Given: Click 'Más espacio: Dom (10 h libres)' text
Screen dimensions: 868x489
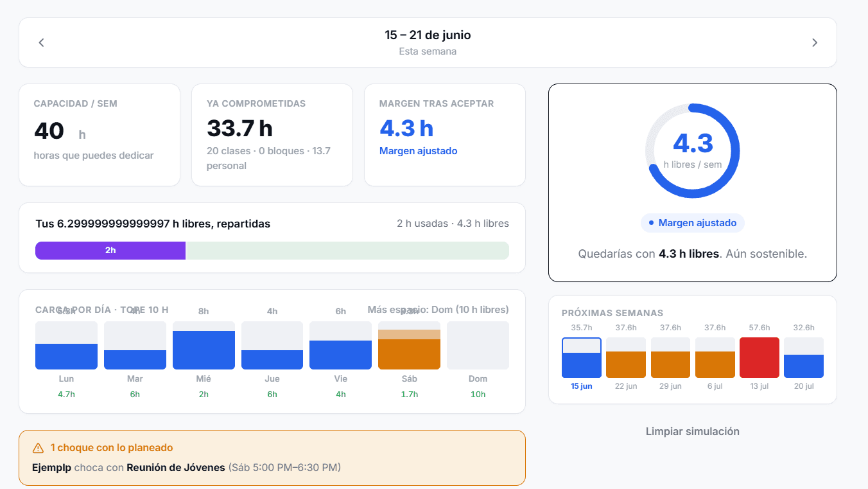Looking at the screenshot, I should [438, 310].
